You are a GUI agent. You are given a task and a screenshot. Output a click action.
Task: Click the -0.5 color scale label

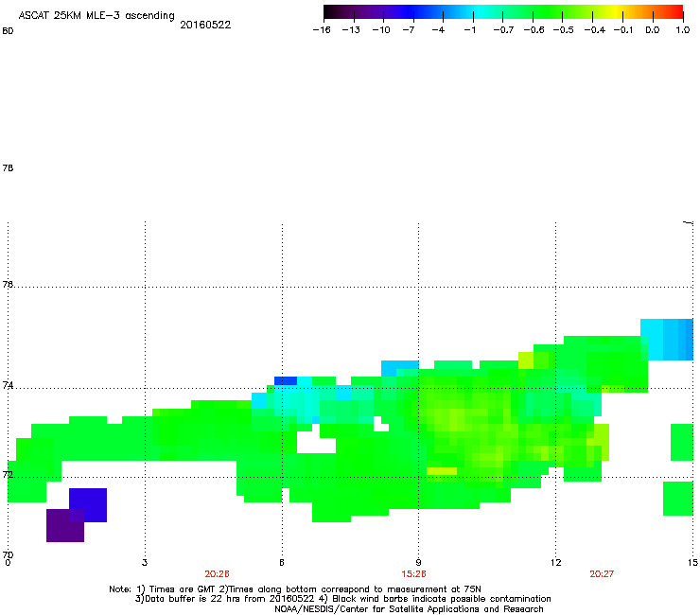564,30
